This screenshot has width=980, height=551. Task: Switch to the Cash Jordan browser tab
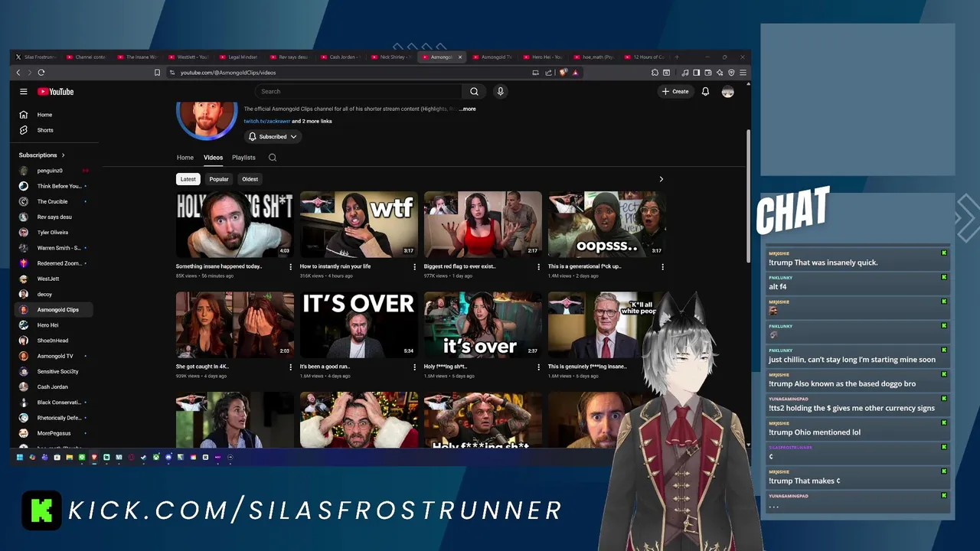click(339, 57)
